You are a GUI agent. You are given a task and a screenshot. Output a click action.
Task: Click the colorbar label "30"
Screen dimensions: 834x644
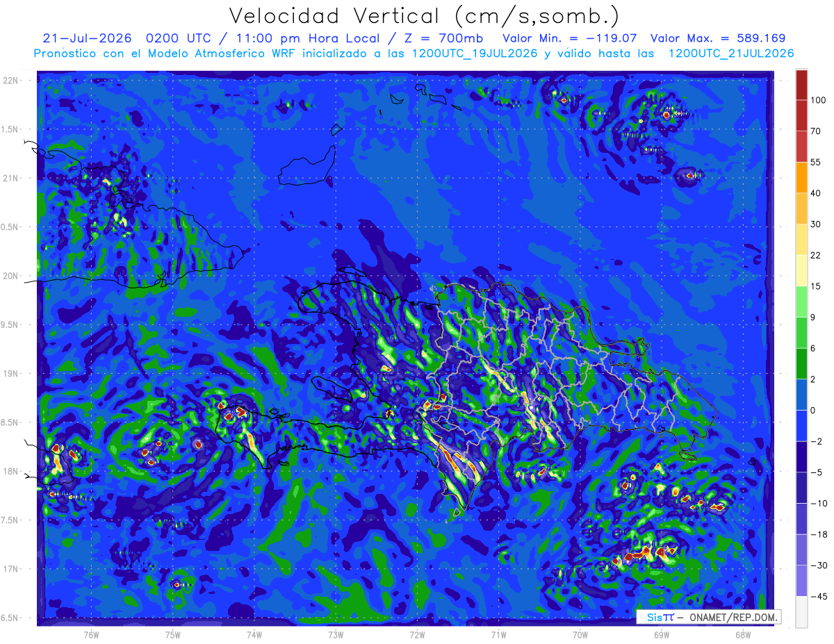816,224
